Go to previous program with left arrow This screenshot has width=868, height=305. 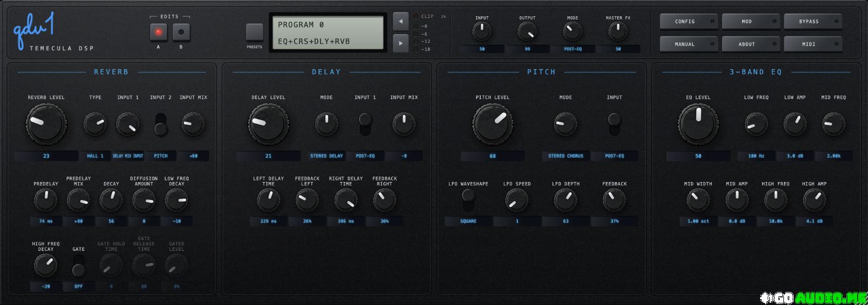point(400,21)
